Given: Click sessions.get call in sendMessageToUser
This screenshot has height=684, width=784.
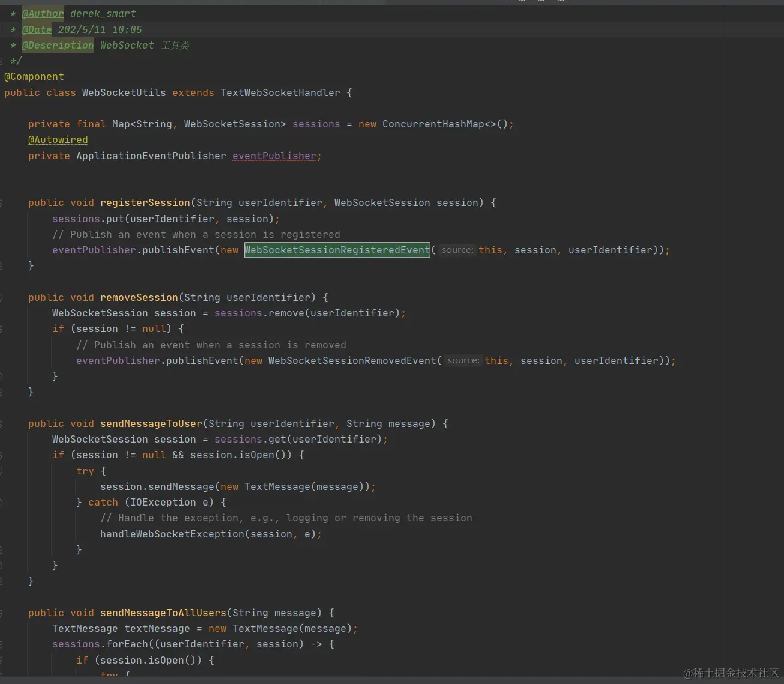Looking at the screenshot, I should point(250,440).
